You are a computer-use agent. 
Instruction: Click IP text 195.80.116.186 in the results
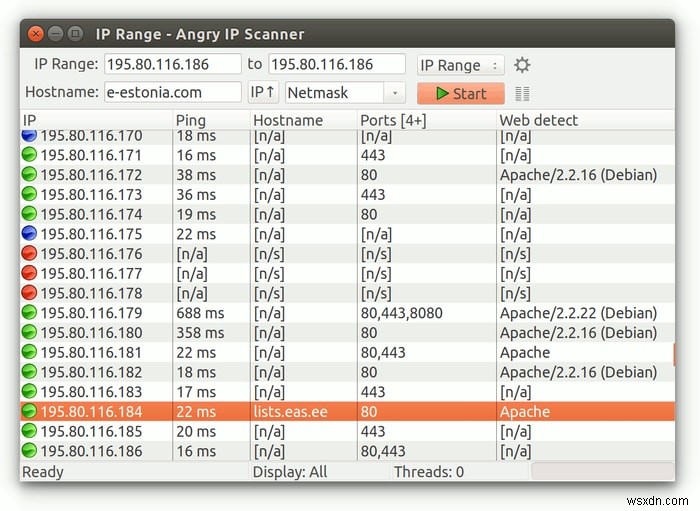click(92, 451)
